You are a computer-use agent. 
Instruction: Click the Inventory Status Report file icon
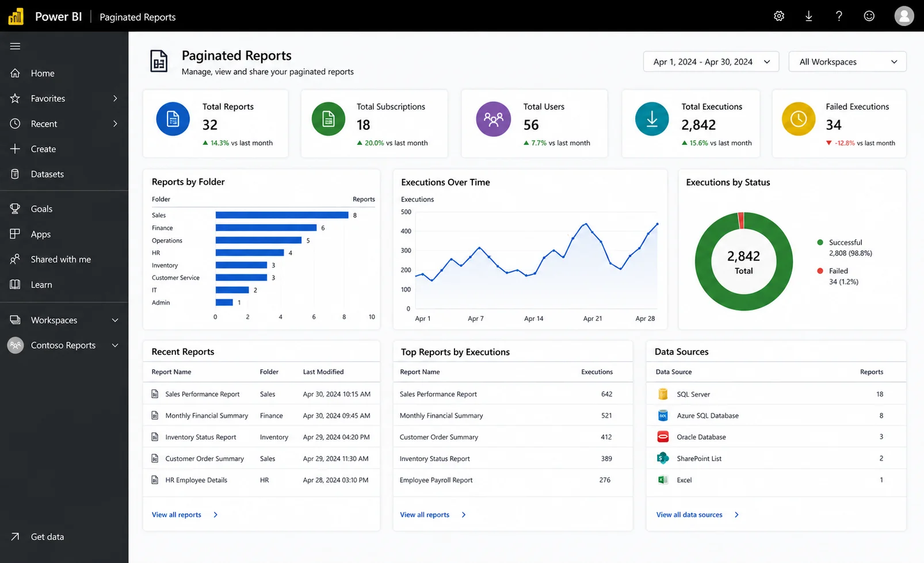[x=155, y=437]
